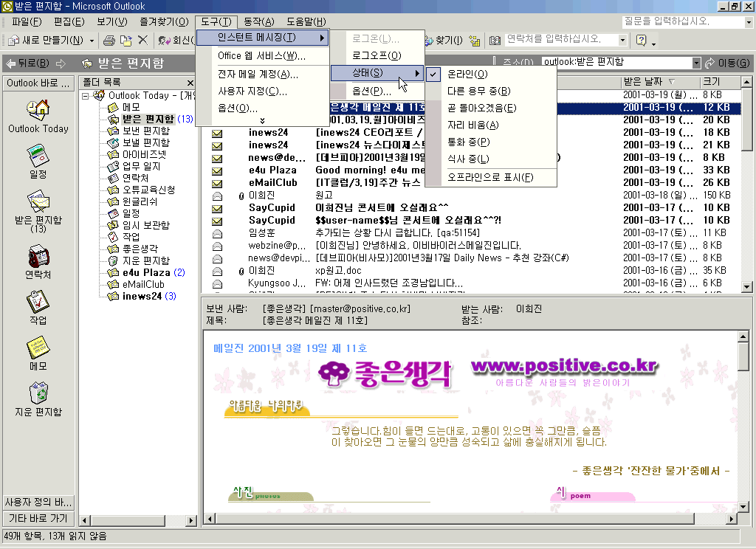Open the 작업 tasks shortcut icon
This screenshot has height=549, width=756.
(x=38, y=303)
